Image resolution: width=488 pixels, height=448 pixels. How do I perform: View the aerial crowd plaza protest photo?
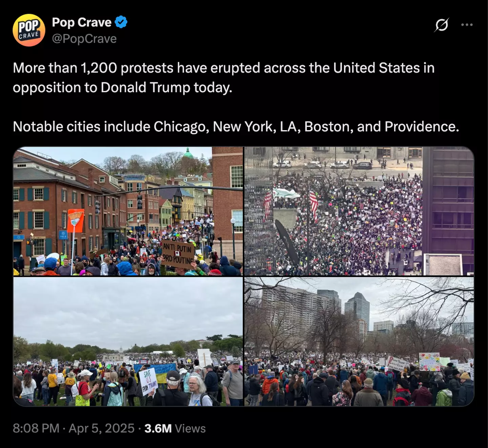[359, 211]
